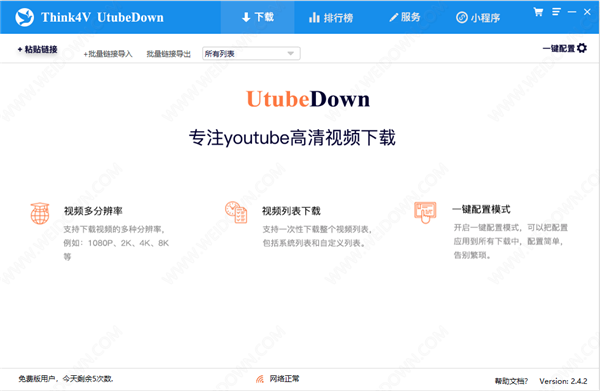Click the 免费版用户 remaining count status text
Image resolution: width=600 pixels, height=391 pixels.
pos(66,379)
